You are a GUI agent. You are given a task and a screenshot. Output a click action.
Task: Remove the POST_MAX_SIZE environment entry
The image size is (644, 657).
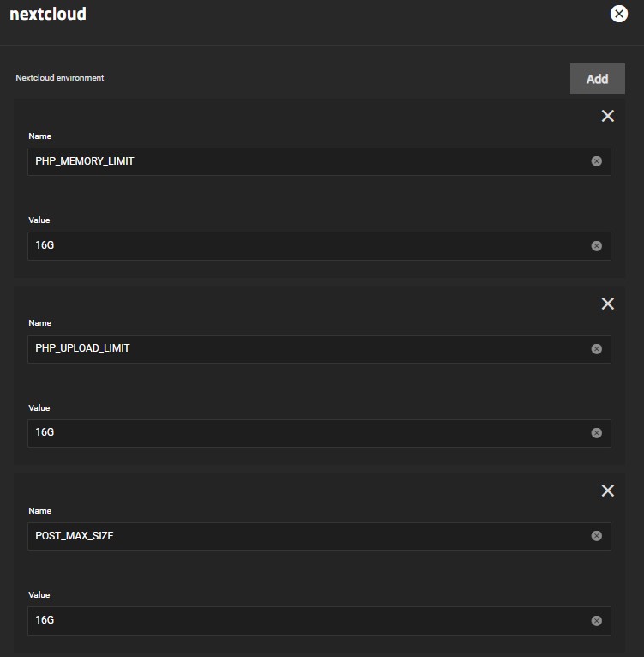point(608,491)
